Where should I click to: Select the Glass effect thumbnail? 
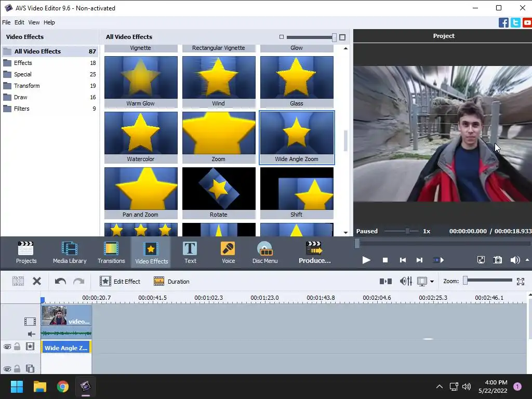point(297,82)
